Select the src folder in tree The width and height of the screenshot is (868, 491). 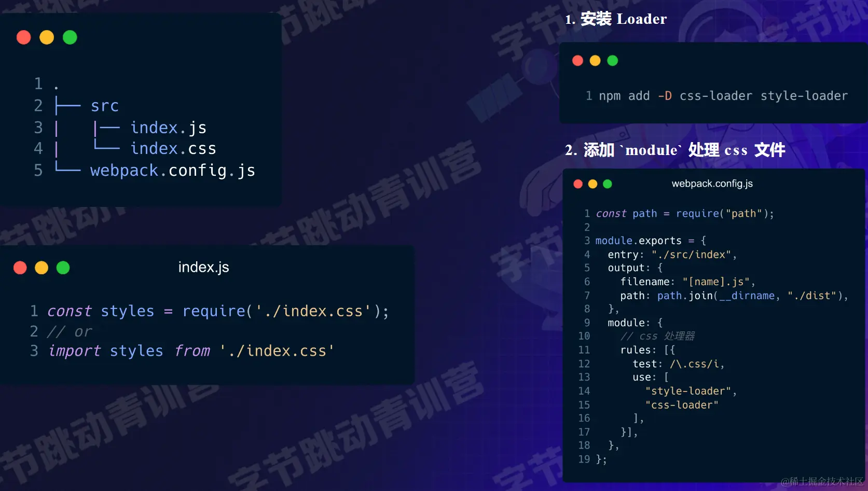point(105,106)
